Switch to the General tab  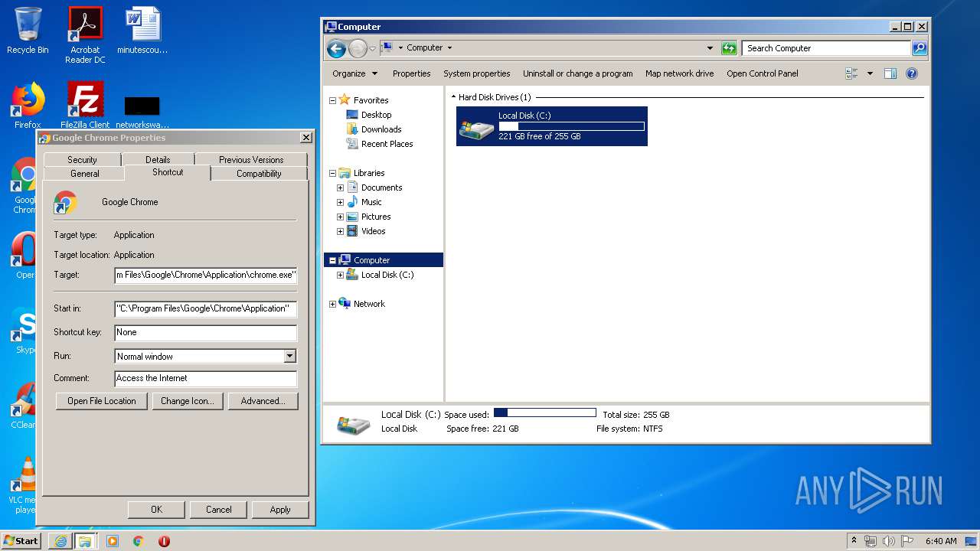[85, 174]
